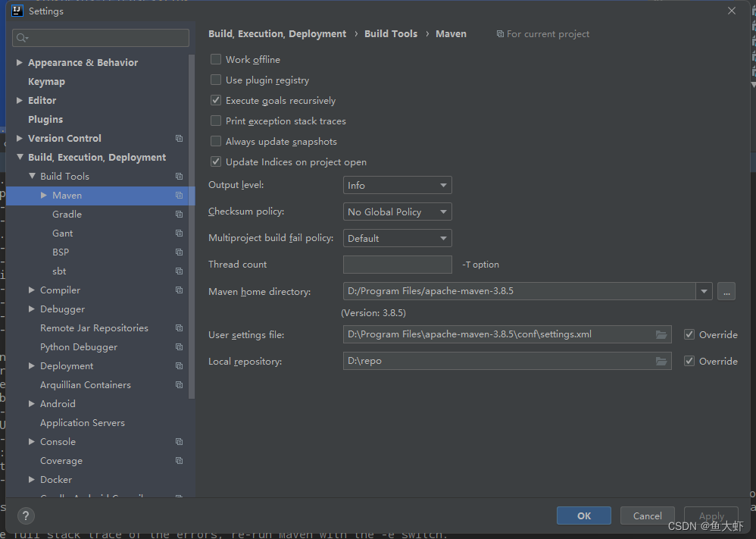Click the project-level icon on the Maven row
Screen dimensions: 756x539
pos(179,196)
